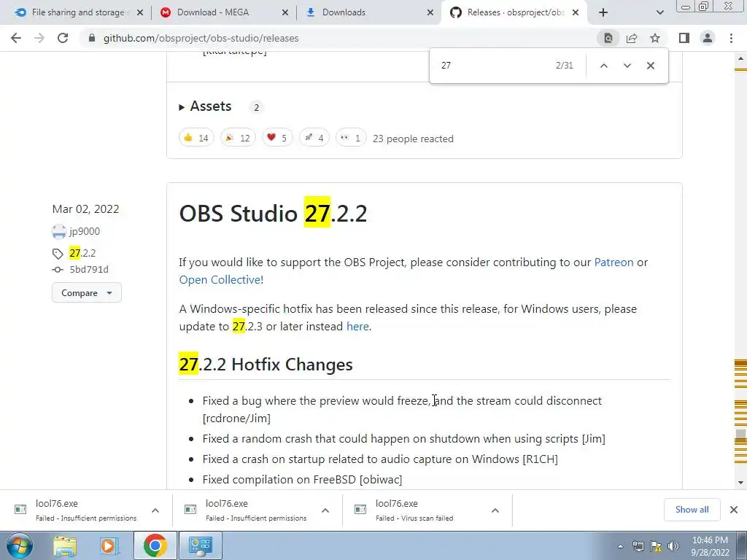Screen dimensions: 747x560
Task: Click the Chrome taskbar icon
Action: [x=155, y=546]
